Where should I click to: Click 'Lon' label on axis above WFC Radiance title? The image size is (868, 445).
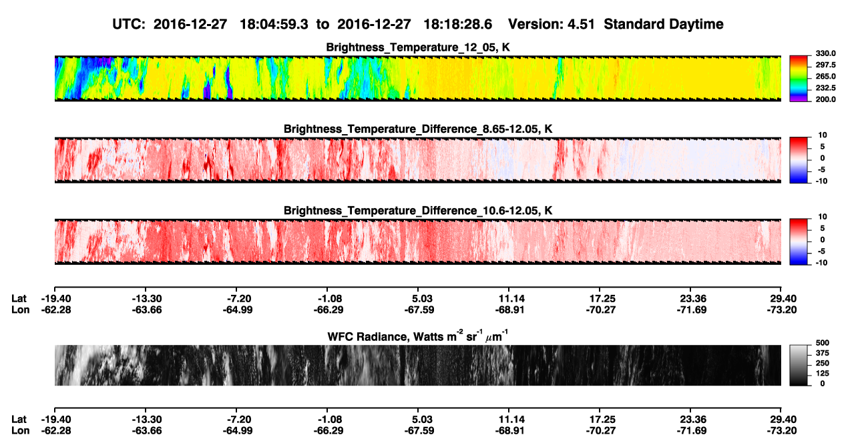click(x=20, y=309)
